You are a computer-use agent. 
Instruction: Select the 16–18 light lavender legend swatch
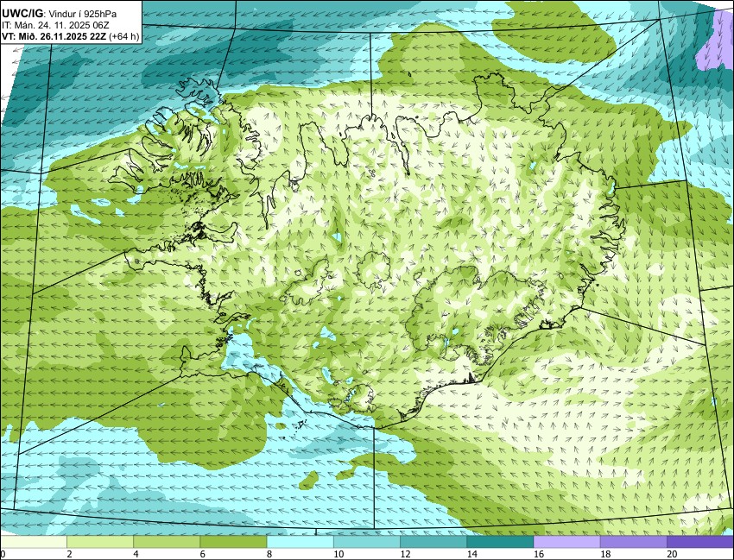[566, 542]
